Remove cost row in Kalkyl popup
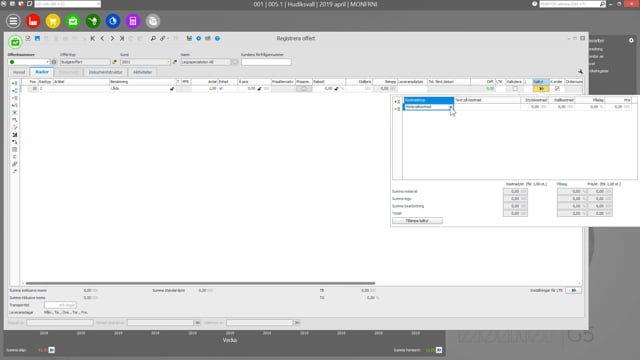The height and width of the screenshot is (360, 640). (x=397, y=109)
